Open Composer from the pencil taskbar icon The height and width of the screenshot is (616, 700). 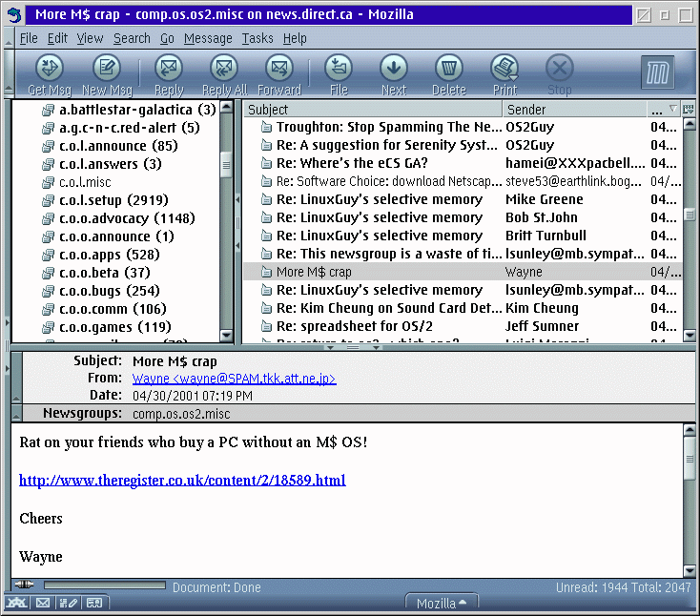[69, 603]
